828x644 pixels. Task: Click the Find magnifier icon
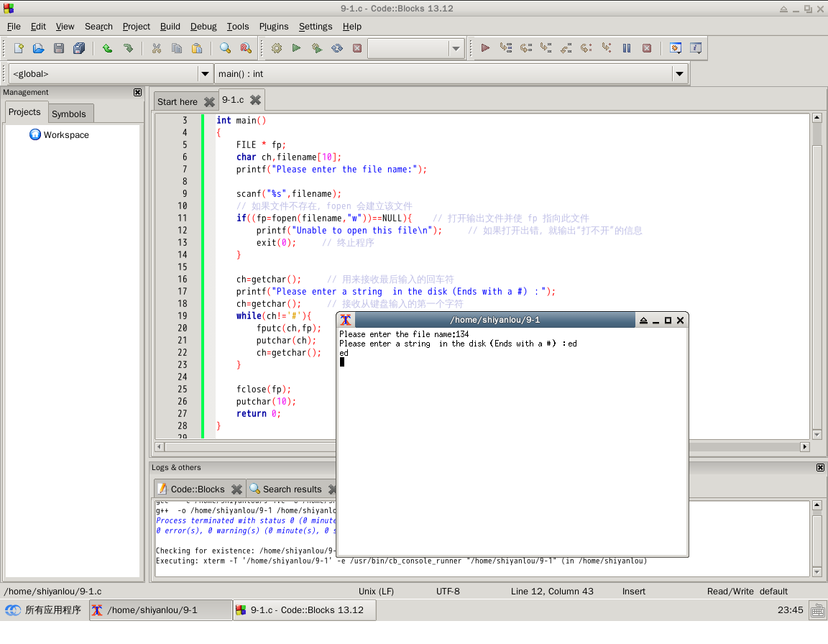225,48
